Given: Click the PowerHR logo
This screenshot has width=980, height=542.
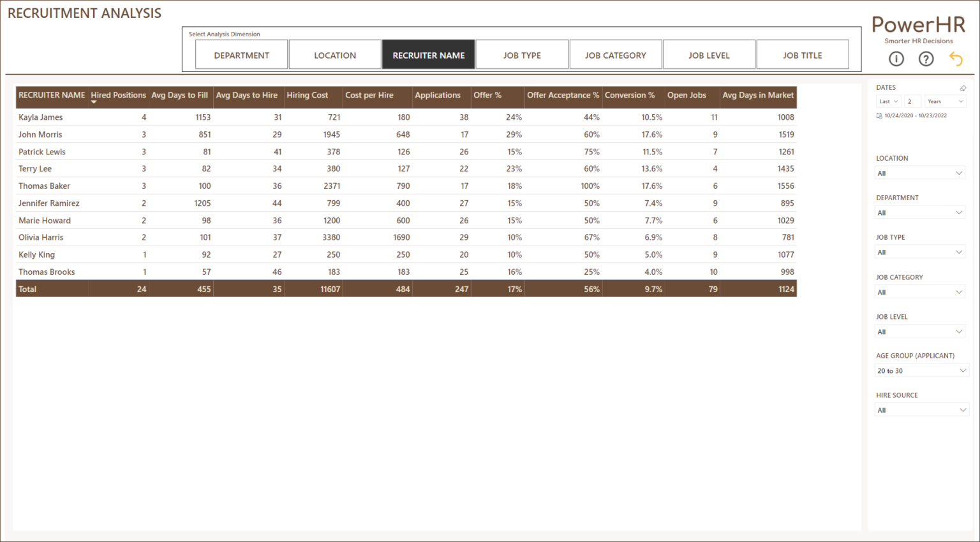Looking at the screenshot, I should click(918, 26).
